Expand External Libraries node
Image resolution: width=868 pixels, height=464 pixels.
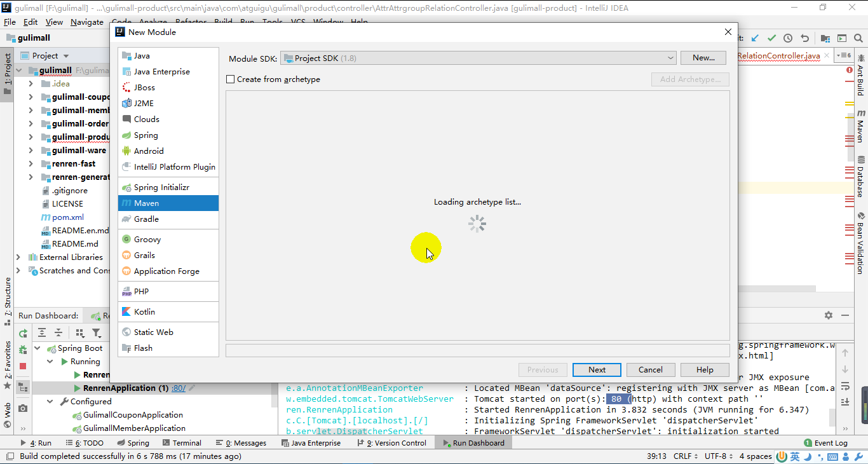[x=19, y=257]
